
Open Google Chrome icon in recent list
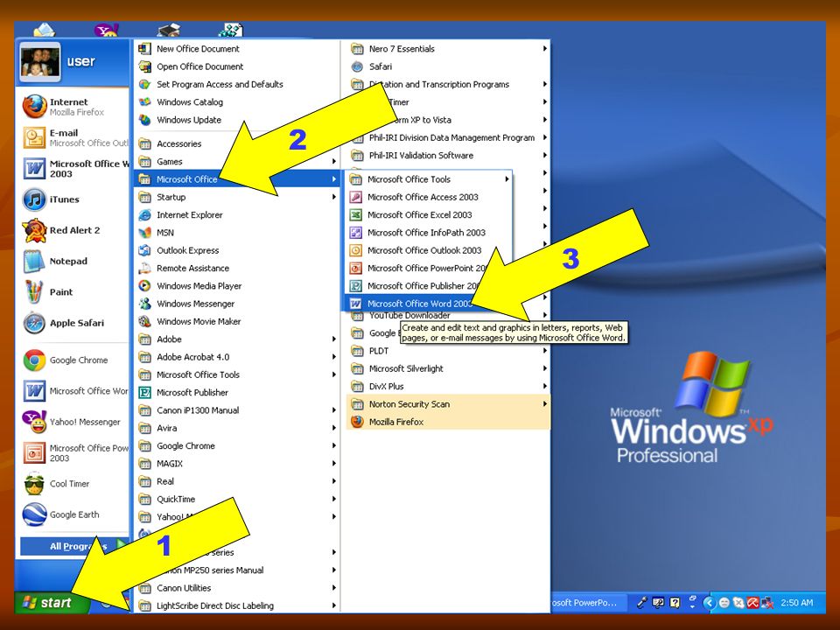pyautogui.click(x=34, y=360)
